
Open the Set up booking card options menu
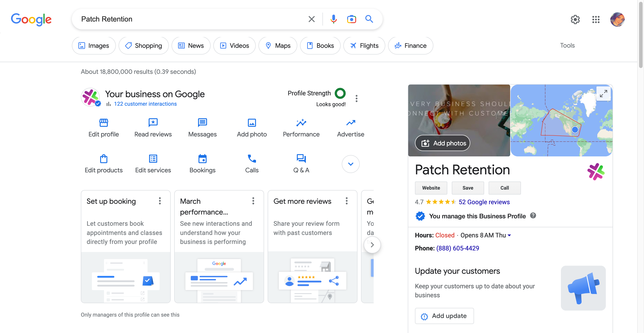[160, 201]
